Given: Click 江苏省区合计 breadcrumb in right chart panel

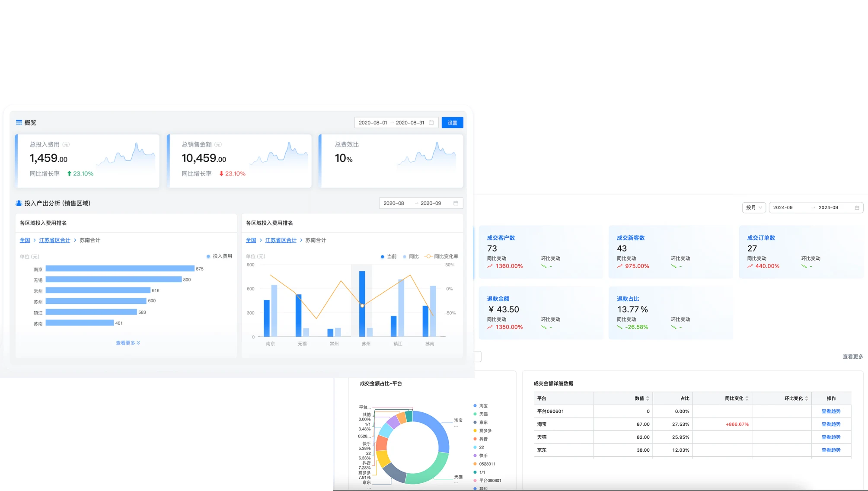Looking at the screenshot, I should coord(281,240).
